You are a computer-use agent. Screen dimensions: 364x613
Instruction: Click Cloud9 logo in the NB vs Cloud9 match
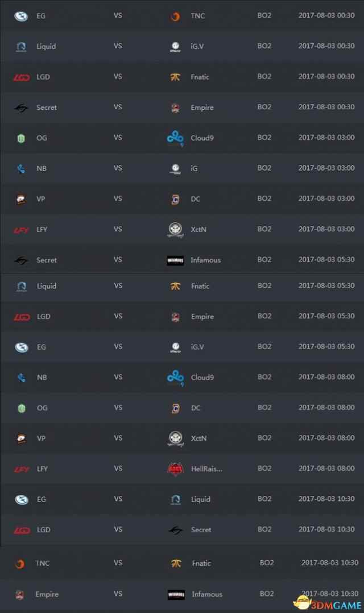tap(176, 378)
